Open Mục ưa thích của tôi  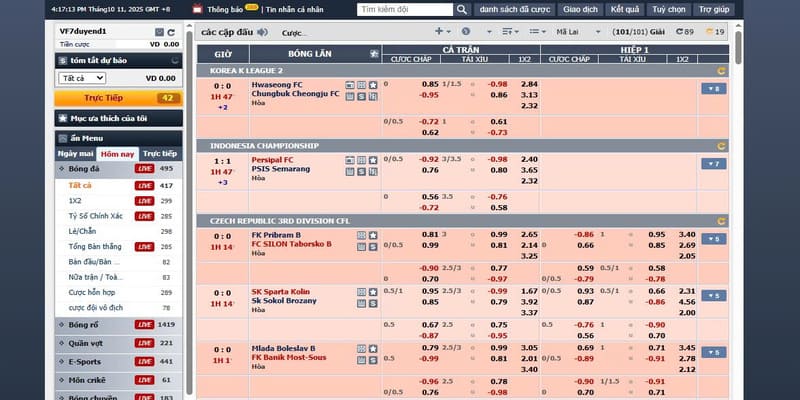click(118, 118)
